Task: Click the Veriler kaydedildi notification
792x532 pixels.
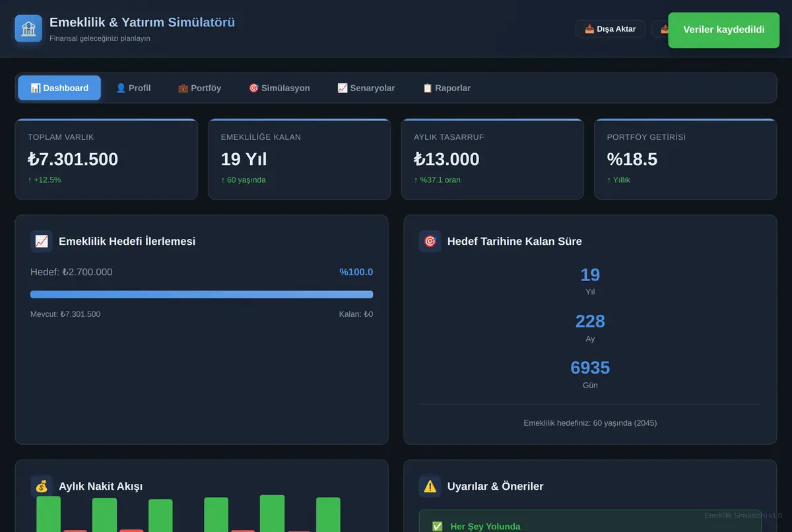Action: (724, 30)
